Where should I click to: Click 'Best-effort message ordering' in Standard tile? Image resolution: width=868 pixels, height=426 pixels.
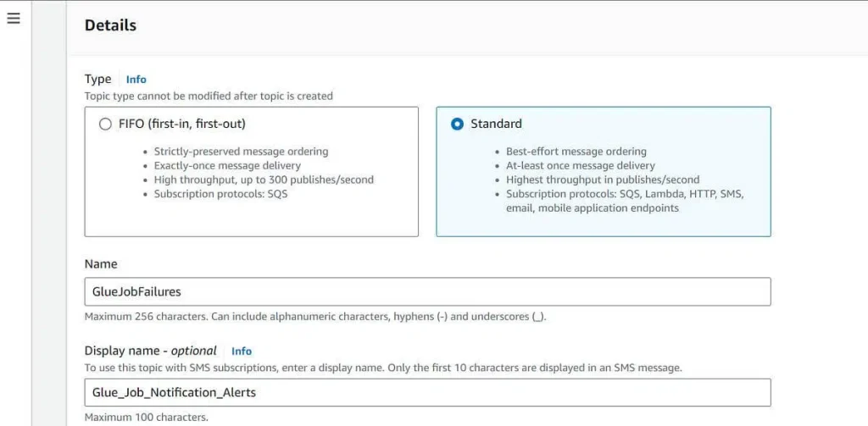(576, 151)
